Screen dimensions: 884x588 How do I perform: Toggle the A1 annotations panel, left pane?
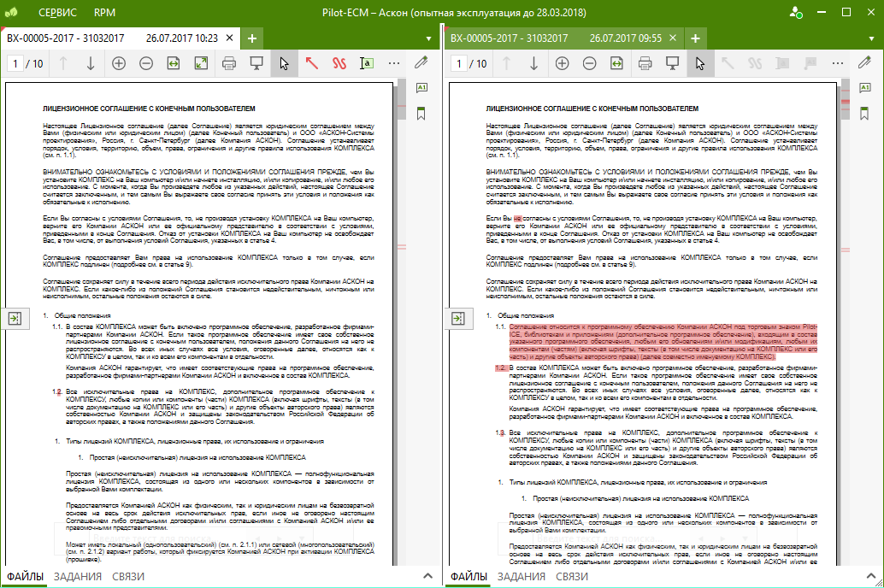(x=421, y=88)
